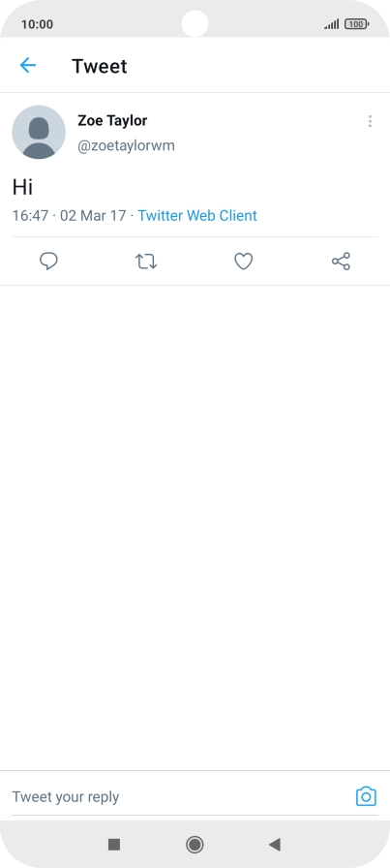Tap the Android home circle button
The width and height of the screenshot is (390, 868).
[x=195, y=844]
